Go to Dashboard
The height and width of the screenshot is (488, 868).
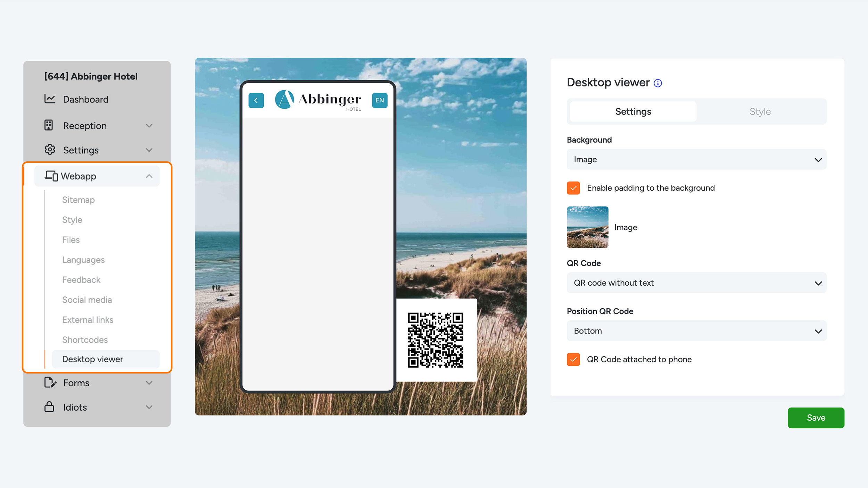click(x=86, y=99)
